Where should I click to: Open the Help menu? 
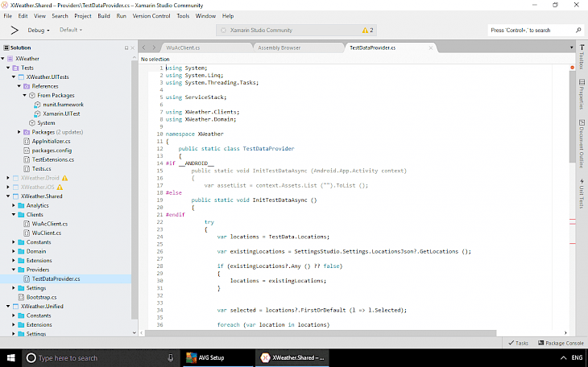pyautogui.click(x=228, y=16)
